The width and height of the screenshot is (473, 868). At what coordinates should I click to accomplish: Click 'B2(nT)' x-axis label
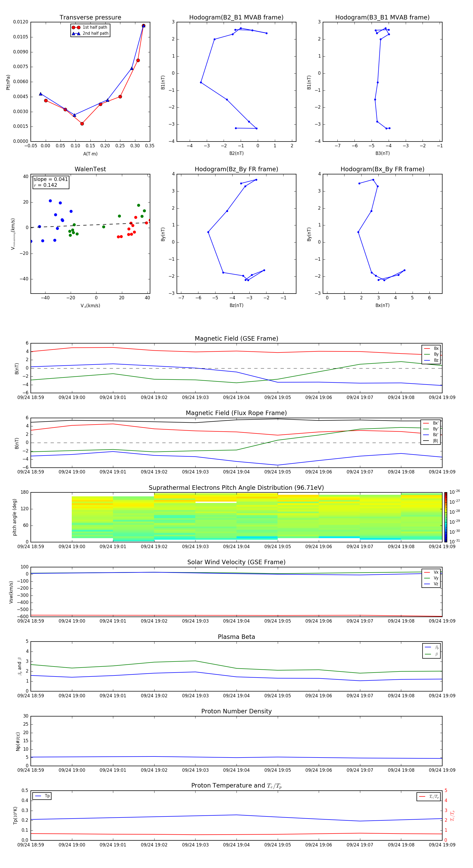click(236, 153)
